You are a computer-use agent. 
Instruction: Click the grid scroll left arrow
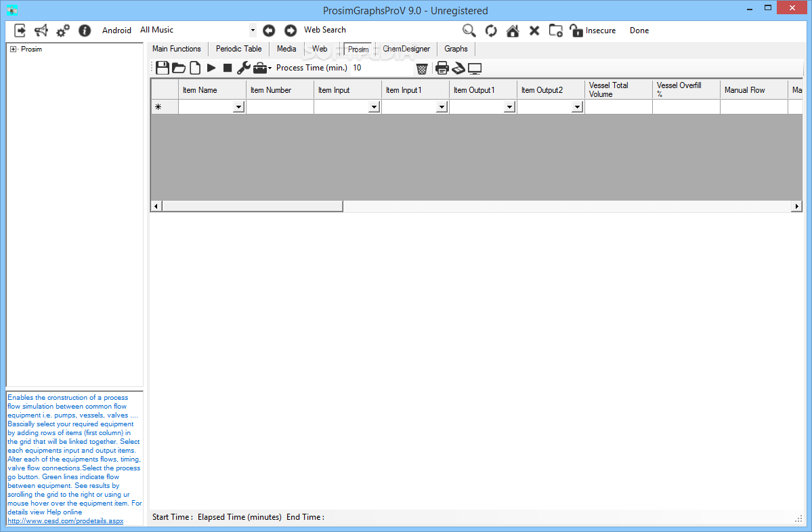[156, 206]
